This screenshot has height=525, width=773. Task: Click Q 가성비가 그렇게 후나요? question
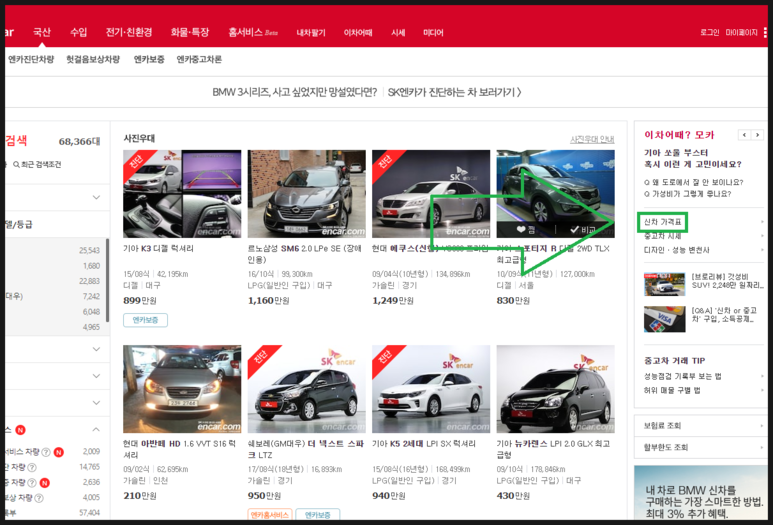point(688,194)
